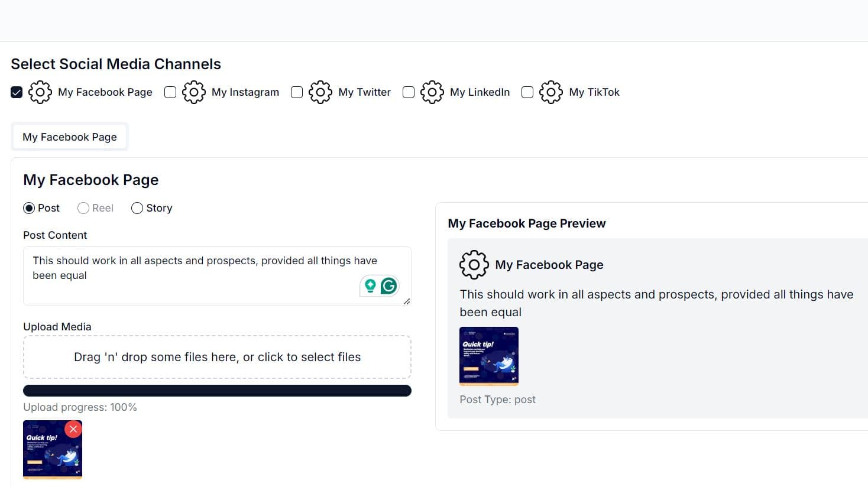Click the My TikTok label text
868x487 pixels.
pyautogui.click(x=594, y=92)
